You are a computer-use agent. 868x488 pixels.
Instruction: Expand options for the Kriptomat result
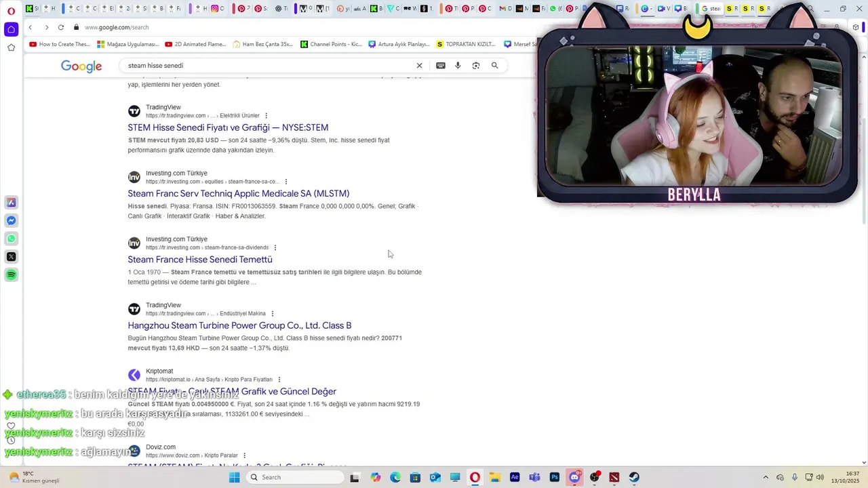279,380
